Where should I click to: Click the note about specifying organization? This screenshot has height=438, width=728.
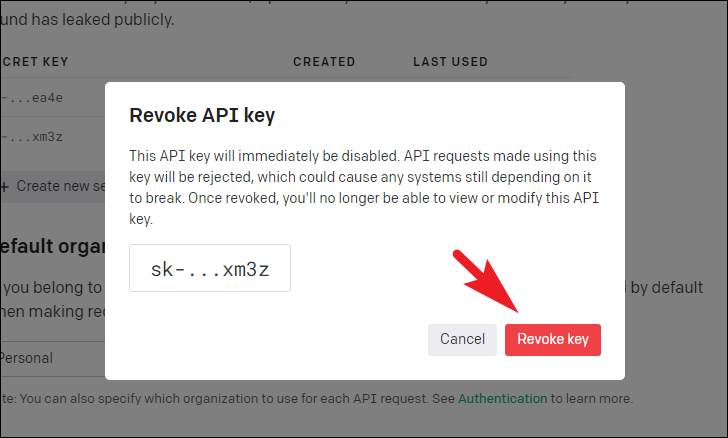(317, 399)
